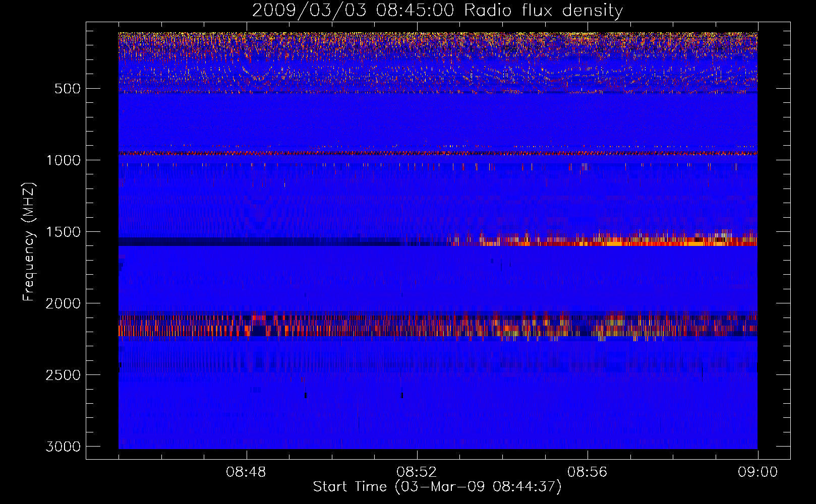The image size is (816, 504).
Task: Click the 09:00 time tick label
Action: (x=758, y=472)
